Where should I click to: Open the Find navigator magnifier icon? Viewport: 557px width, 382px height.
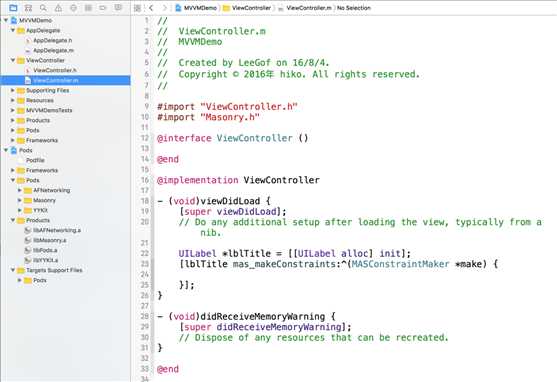[43, 7]
